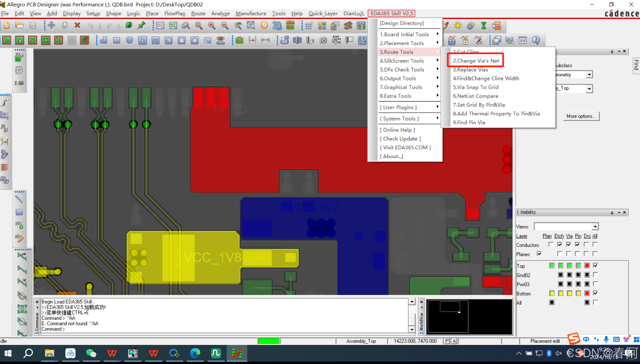Click the Shape Select arrow icon
Image resolution: width=640 pixels, height=364 pixels.
click(x=143, y=41)
